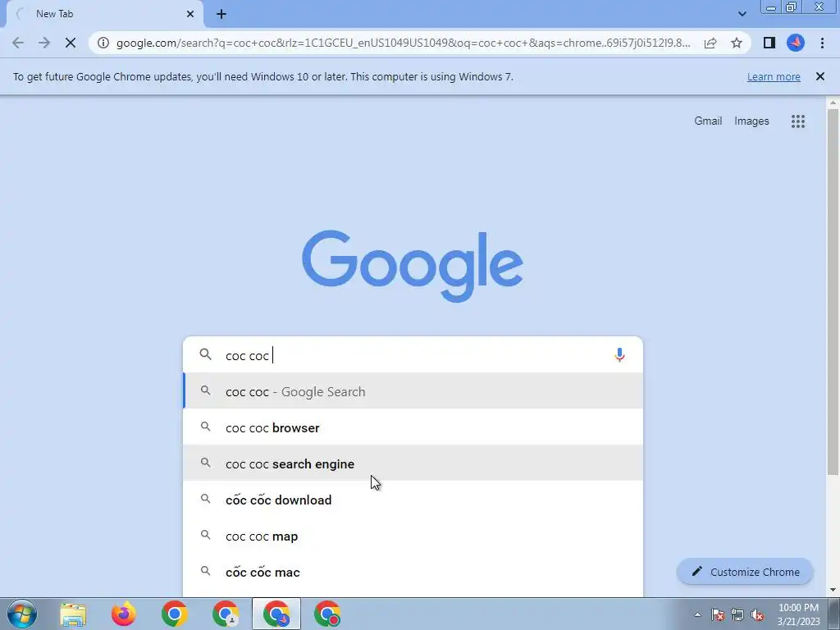Select the New Tab tab

coord(104,14)
